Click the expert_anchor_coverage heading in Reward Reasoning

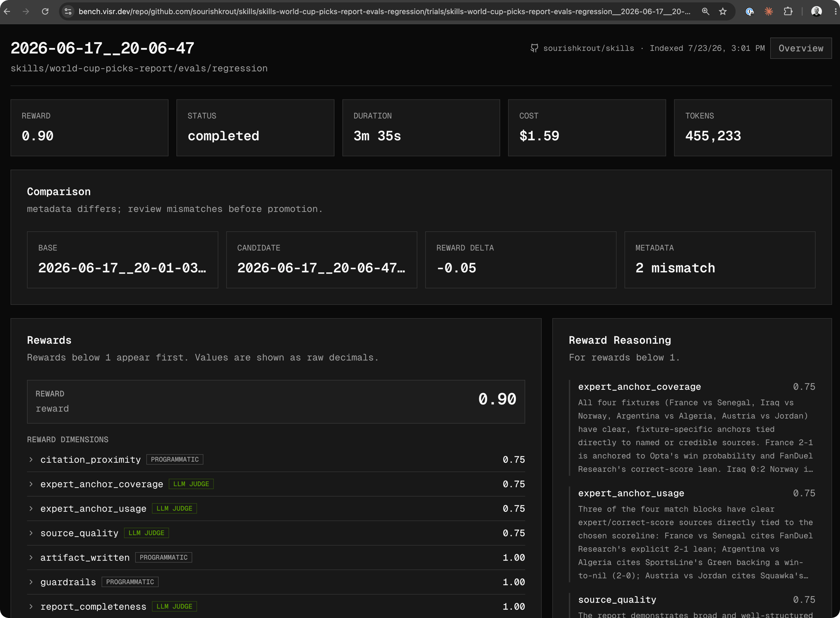click(639, 387)
